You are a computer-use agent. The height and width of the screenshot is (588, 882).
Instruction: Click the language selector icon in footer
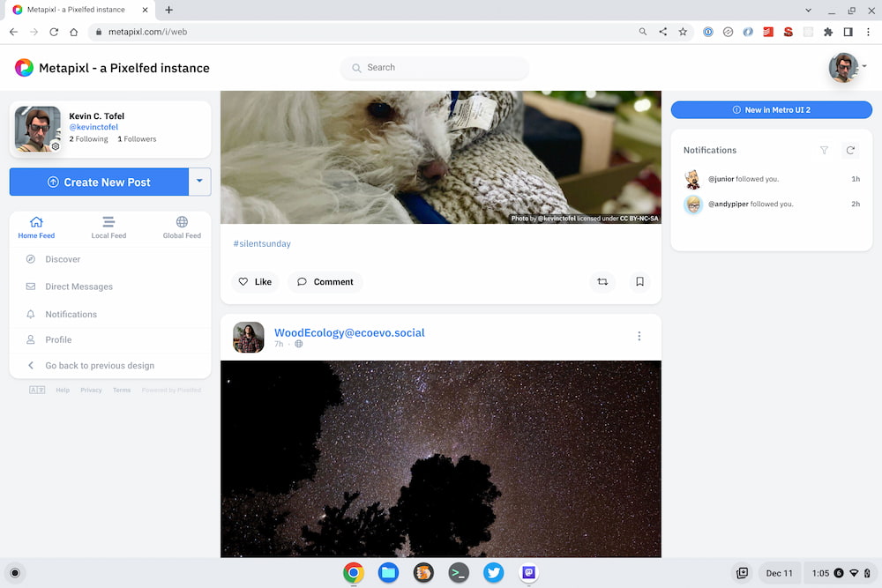point(37,391)
